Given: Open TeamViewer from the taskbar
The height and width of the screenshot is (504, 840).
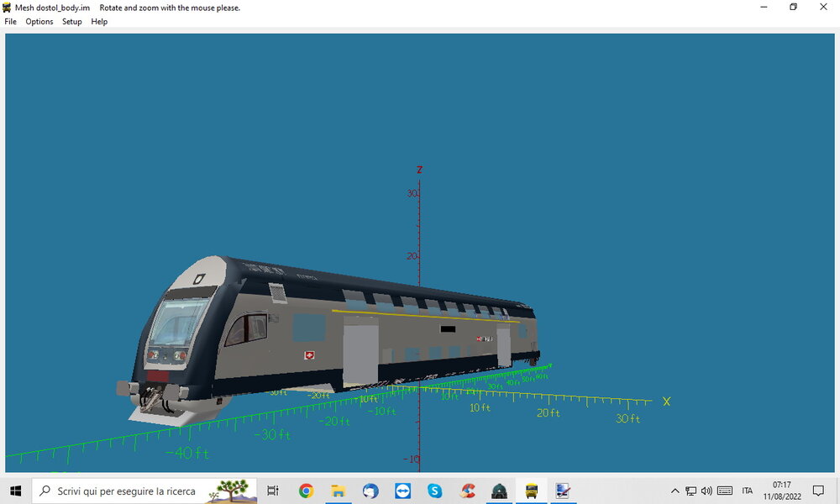Looking at the screenshot, I should click(402, 491).
